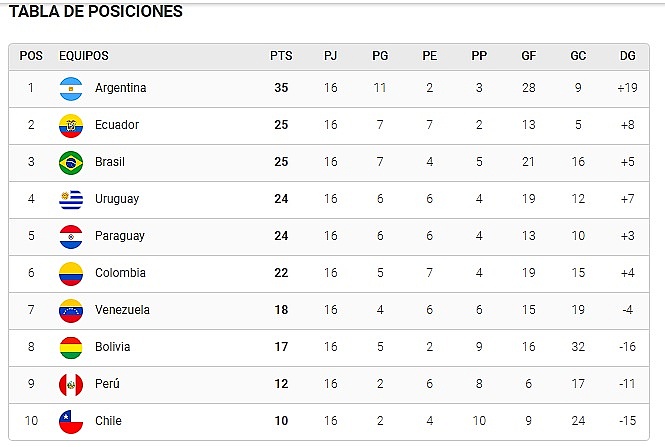665x447 pixels.
Task: Click the Perú flag icon
Action: (x=71, y=385)
